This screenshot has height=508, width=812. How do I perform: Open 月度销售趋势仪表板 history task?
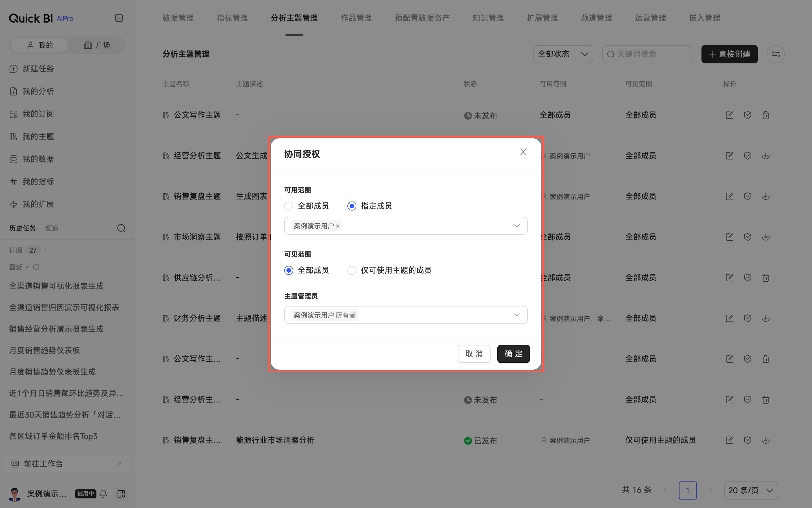[44, 351]
